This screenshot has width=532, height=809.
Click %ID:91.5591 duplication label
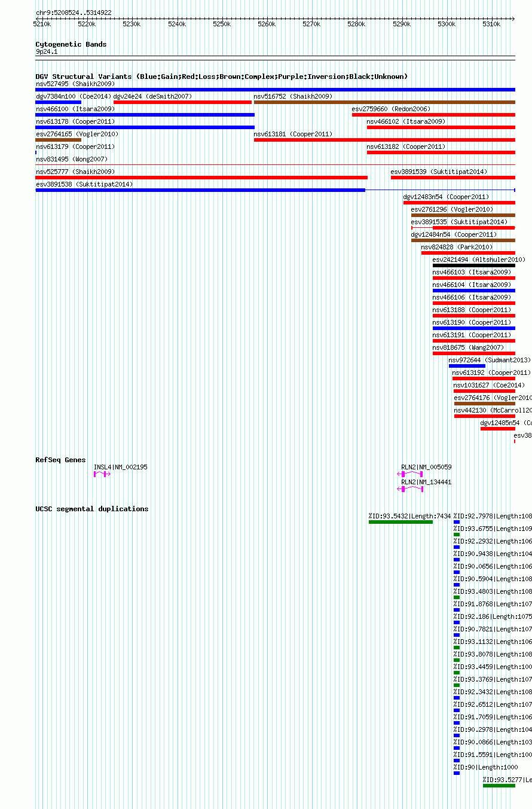tap(493, 755)
